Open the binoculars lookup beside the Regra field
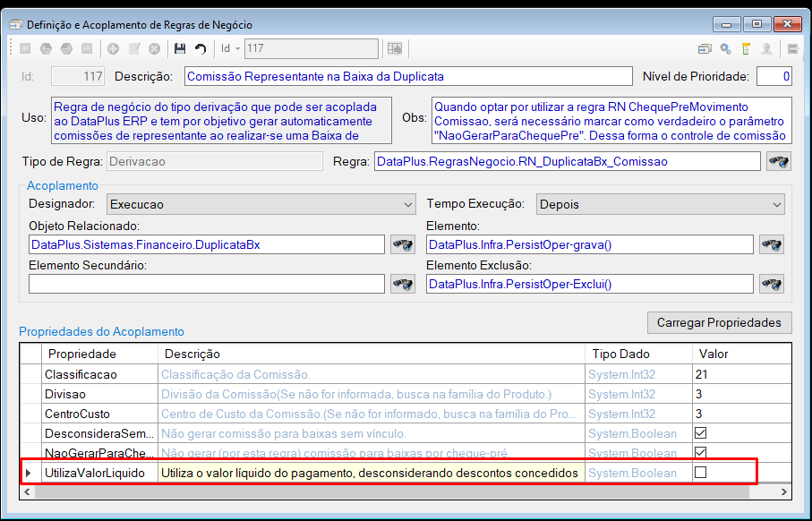 778,162
